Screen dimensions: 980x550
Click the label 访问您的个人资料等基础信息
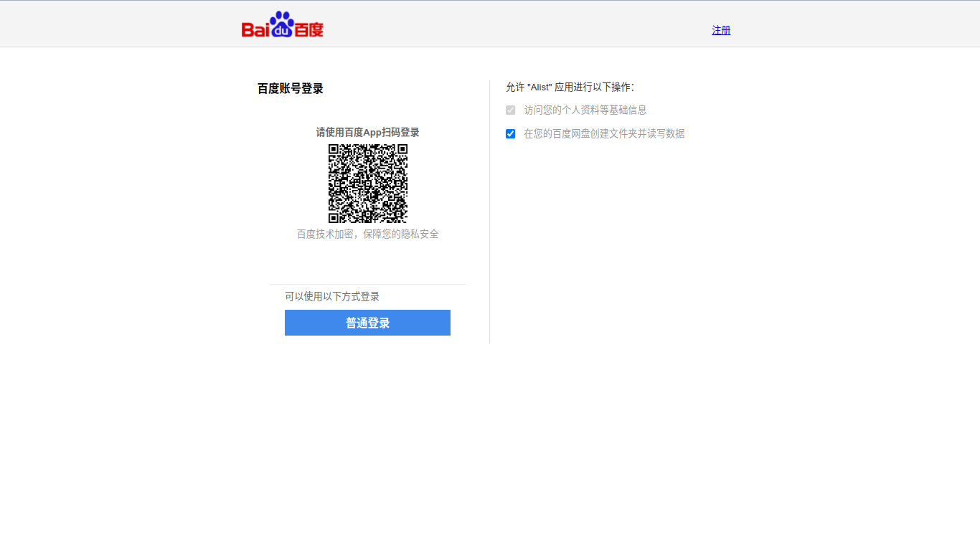pyautogui.click(x=585, y=110)
